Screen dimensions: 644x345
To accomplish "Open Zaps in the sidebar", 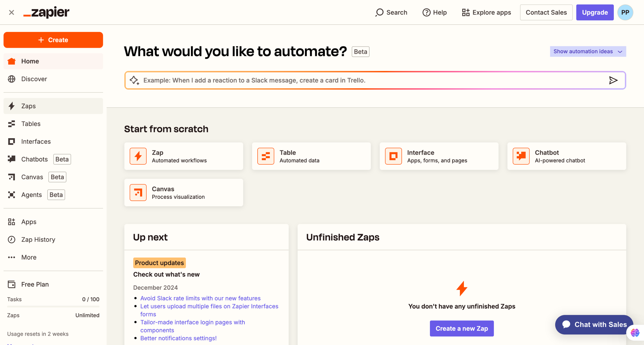I will (x=28, y=106).
